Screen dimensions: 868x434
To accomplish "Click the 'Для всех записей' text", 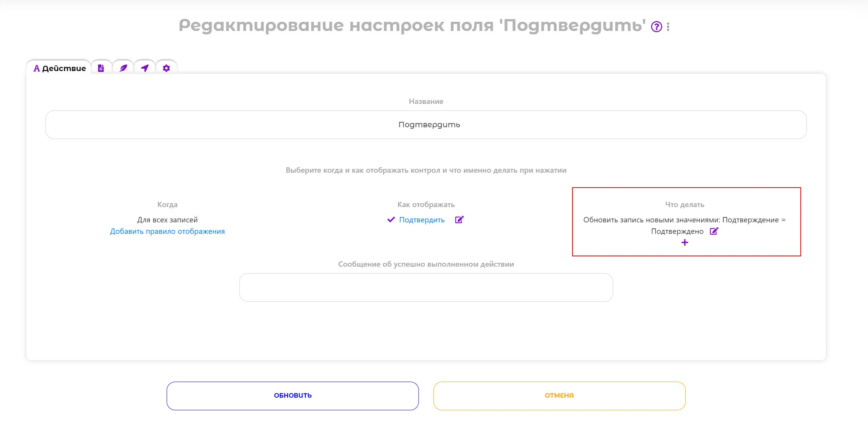I will [x=167, y=220].
